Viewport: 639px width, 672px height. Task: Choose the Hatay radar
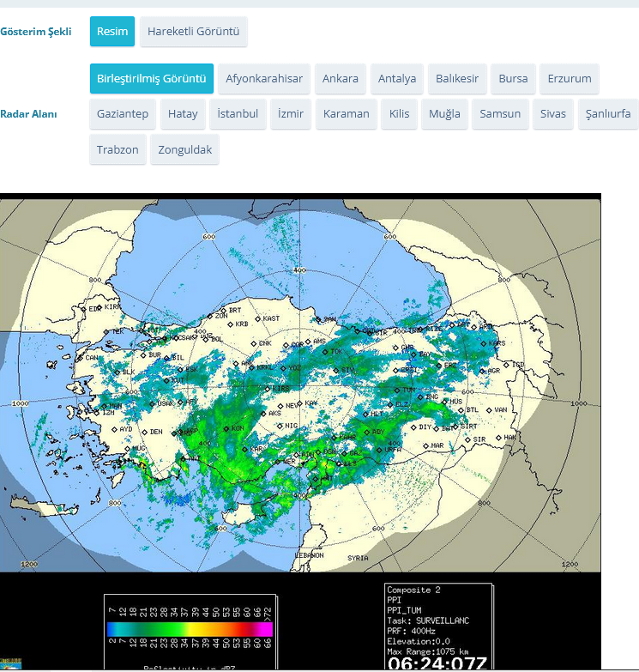(183, 113)
